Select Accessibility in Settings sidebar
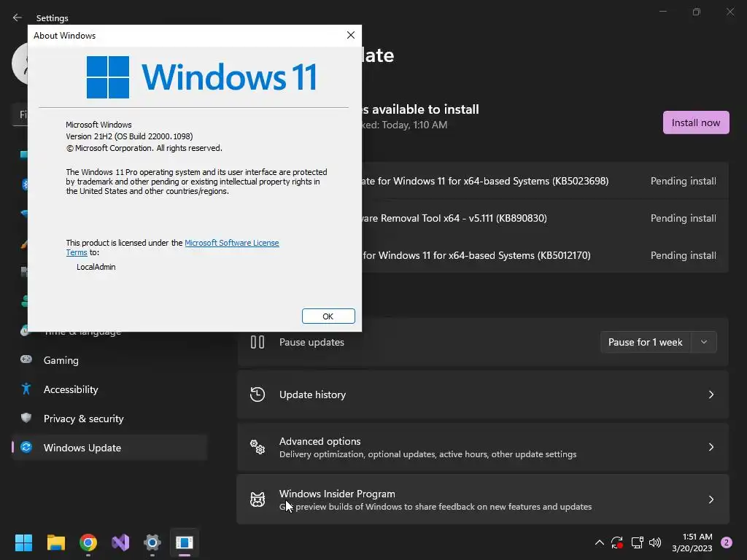 (x=109, y=389)
